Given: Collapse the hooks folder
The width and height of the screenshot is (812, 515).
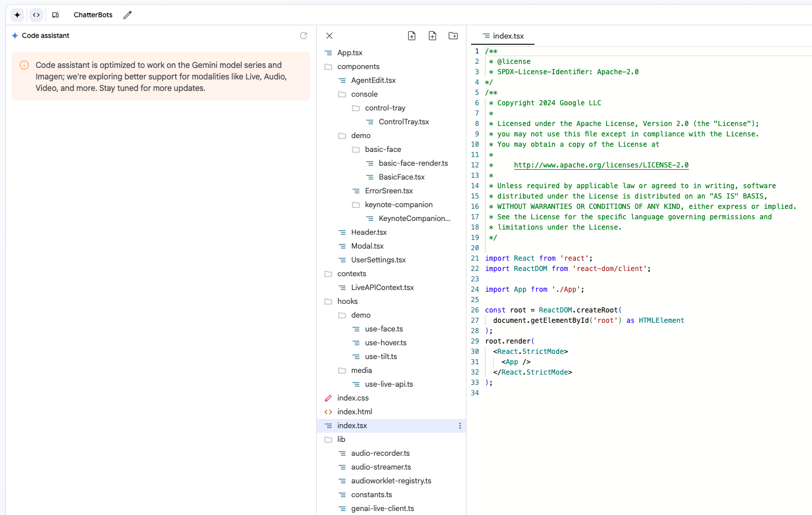Looking at the screenshot, I should (x=347, y=302).
